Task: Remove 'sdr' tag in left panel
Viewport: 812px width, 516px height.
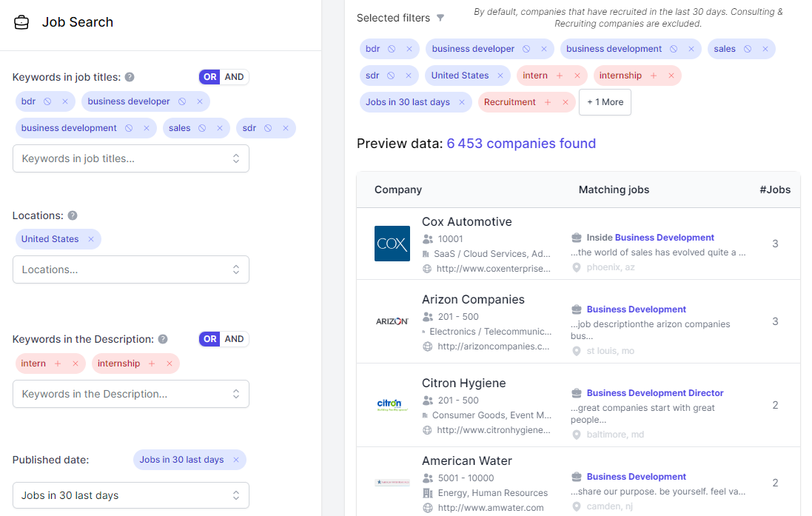Action: 286,128
